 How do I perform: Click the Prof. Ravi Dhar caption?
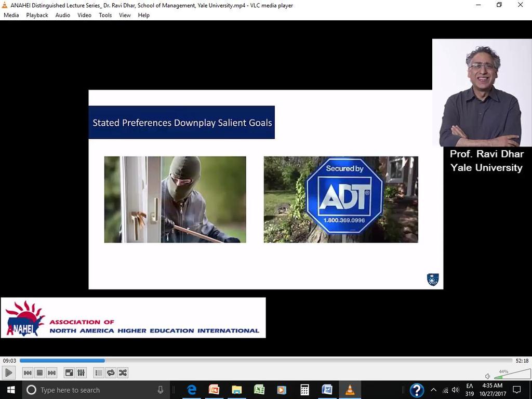tap(486, 161)
